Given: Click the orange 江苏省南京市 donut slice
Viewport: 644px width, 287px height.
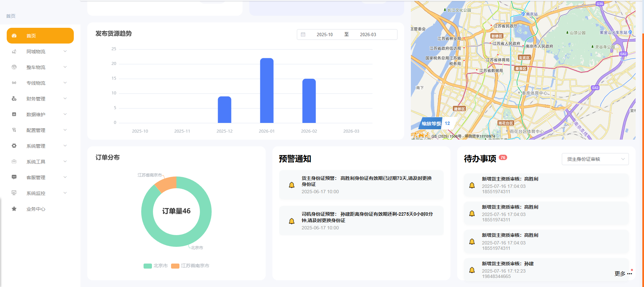Looking at the screenshot, I should (x=166, y=184).
